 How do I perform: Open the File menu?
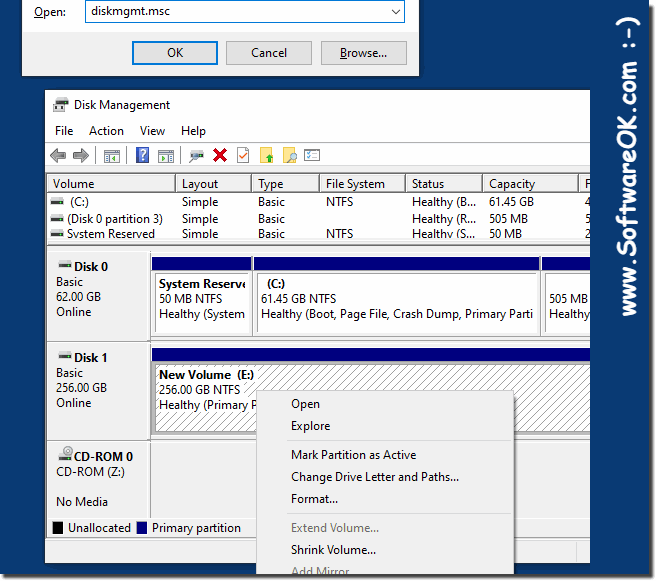[64, 131]
